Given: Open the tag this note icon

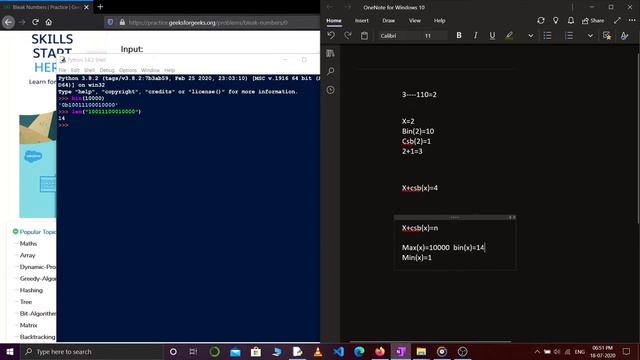Looking at the screenshot, I should [607, 36].
